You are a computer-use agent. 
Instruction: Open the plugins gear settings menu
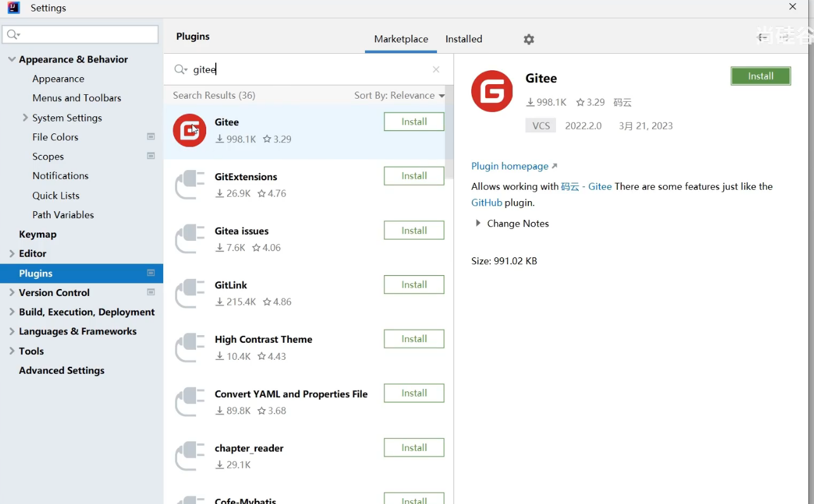[x=529, y=39]
